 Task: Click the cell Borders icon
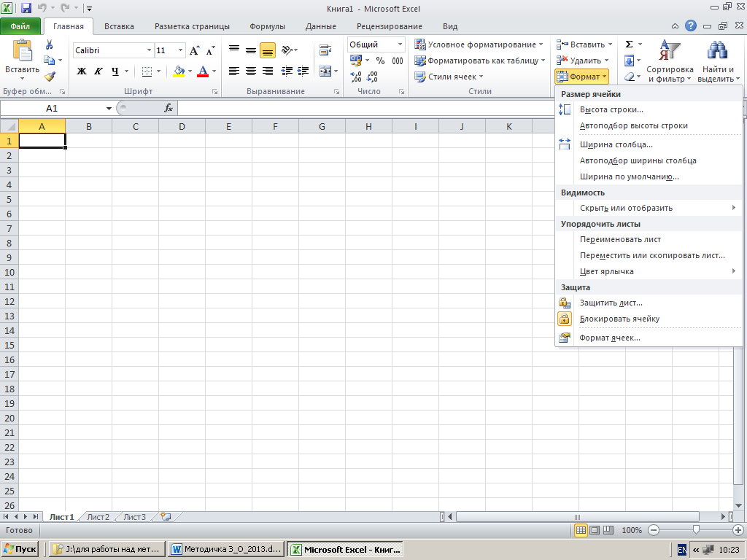147,71
